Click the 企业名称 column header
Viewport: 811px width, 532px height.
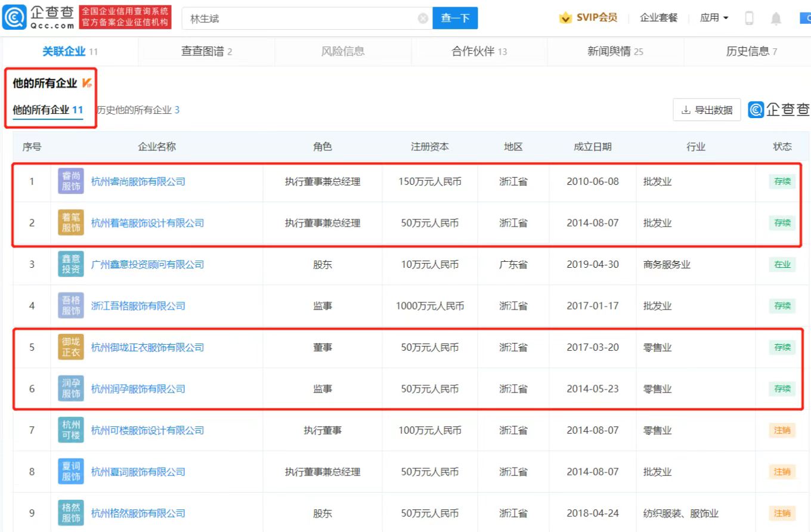coord(157,147)
